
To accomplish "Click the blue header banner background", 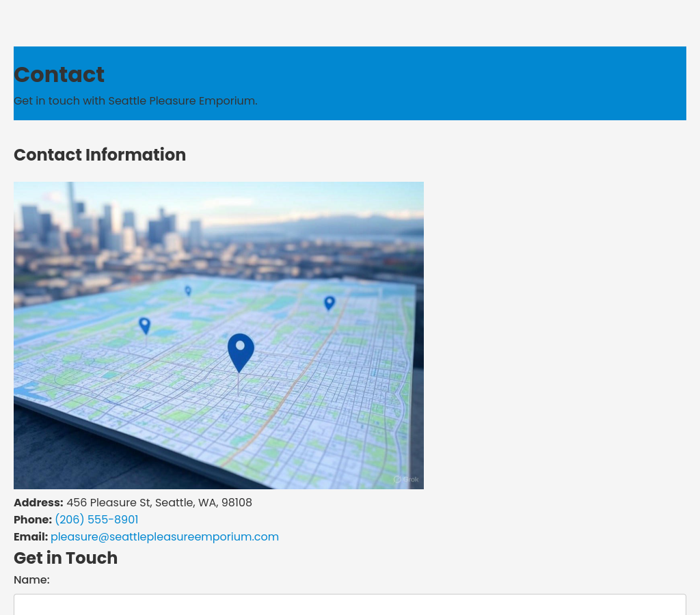I will pyautogui.click(x=479, y=82).
